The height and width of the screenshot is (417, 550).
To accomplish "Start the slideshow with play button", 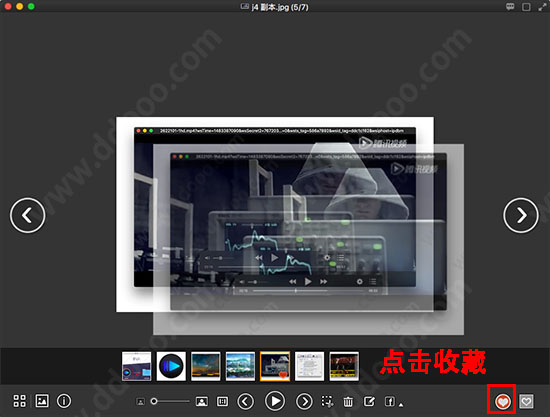I will click(275, 401).
